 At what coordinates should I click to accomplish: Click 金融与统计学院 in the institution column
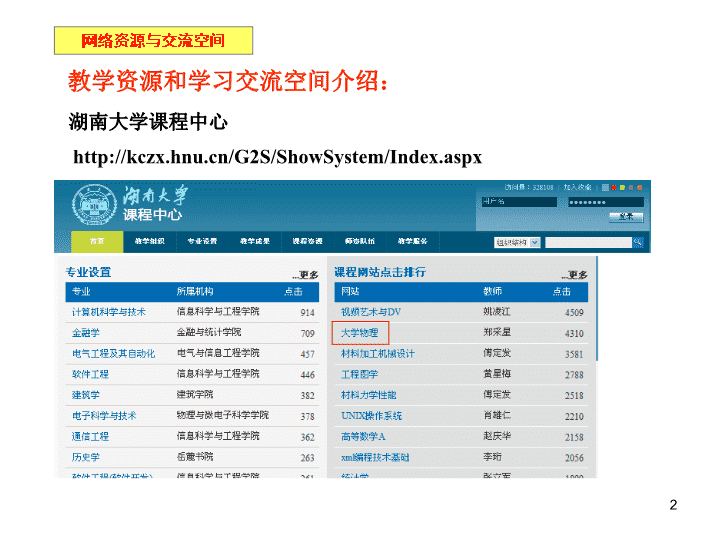coord(209,332)
